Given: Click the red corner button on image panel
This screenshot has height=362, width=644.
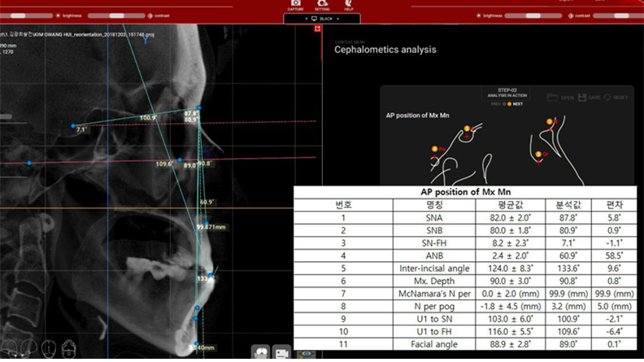Looking at the screenshot, I should [318, 28].
